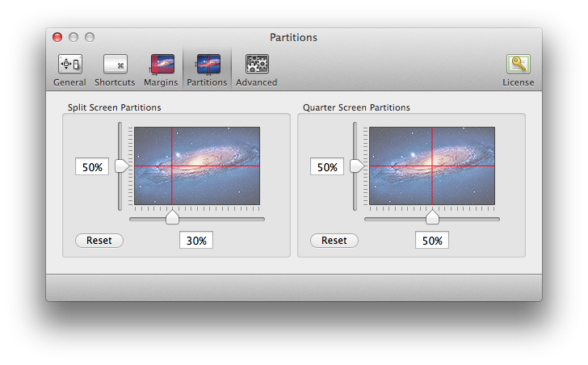Select the Partitions toolbar icon
Viewport: 588px width, 365px height.
[x=207, y=69]
